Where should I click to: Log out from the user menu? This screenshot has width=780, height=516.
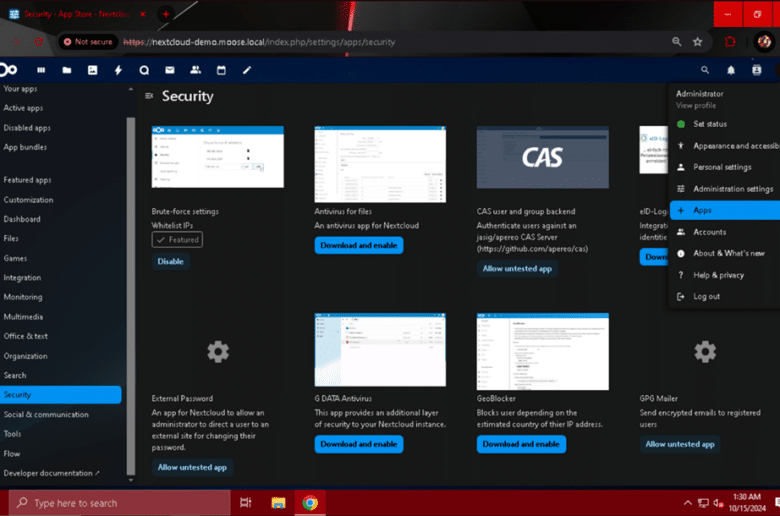[725, 296]
